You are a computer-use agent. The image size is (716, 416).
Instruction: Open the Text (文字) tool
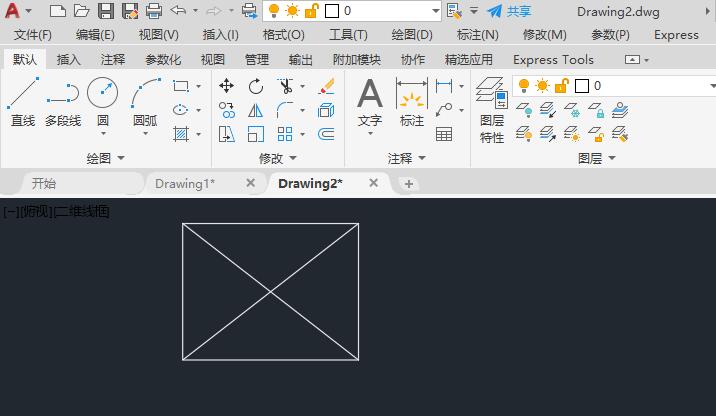click(x=370, y=101)
